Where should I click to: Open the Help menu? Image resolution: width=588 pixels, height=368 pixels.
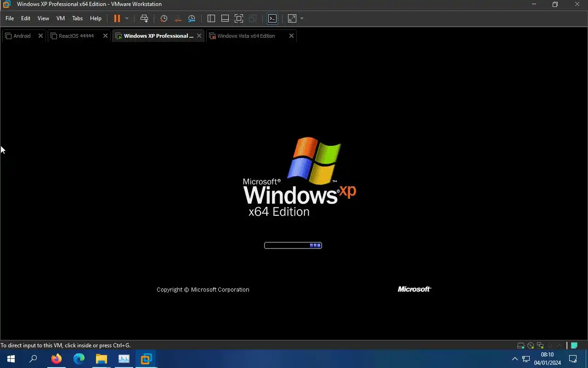pos(96,18)
